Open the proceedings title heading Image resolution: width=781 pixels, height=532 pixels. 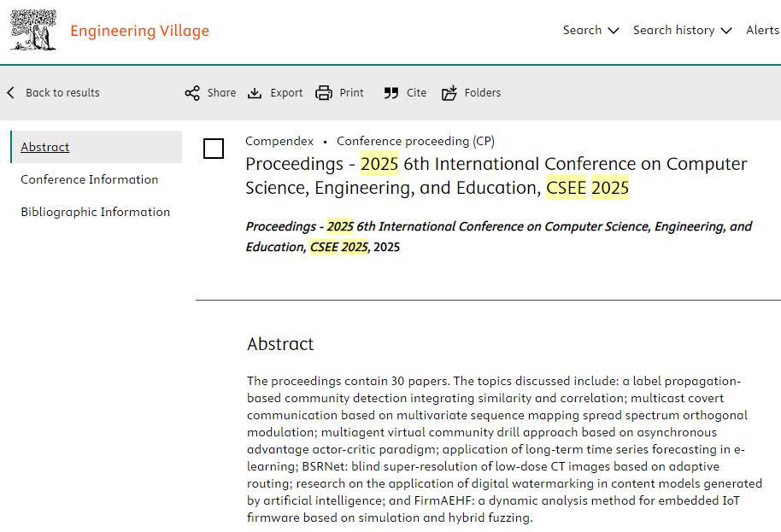pyautogui.click(x=496, y=175)
